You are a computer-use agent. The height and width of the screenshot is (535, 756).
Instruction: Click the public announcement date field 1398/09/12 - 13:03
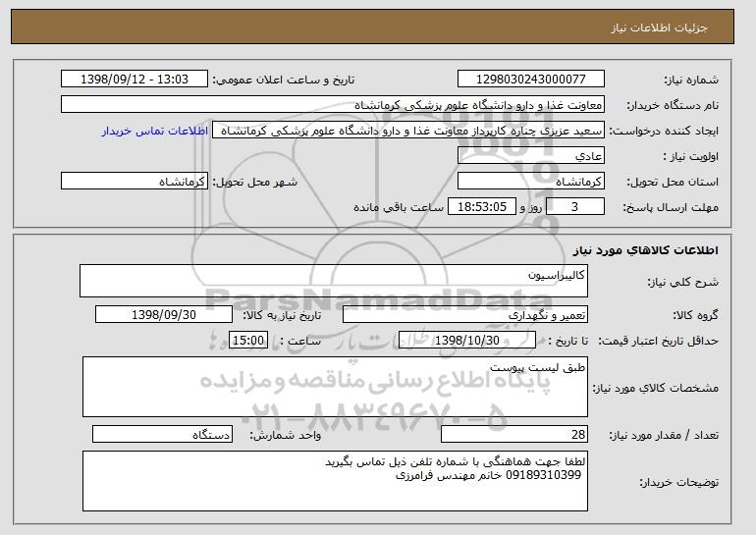point(135,80)
